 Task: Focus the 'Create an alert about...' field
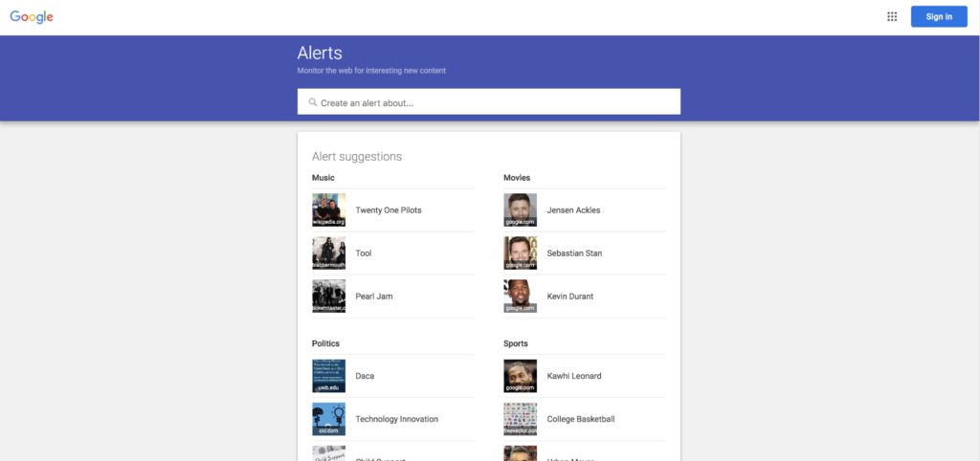489,101
